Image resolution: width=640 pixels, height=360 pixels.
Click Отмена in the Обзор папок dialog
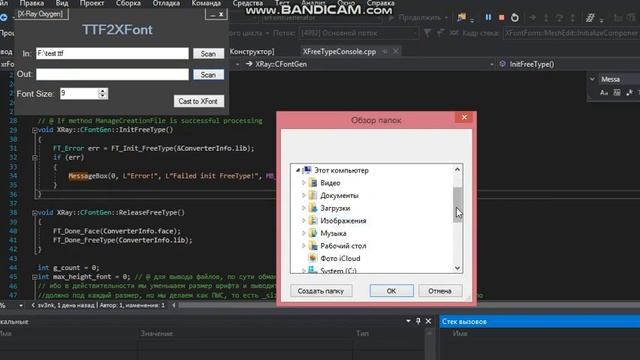[440, 291]
